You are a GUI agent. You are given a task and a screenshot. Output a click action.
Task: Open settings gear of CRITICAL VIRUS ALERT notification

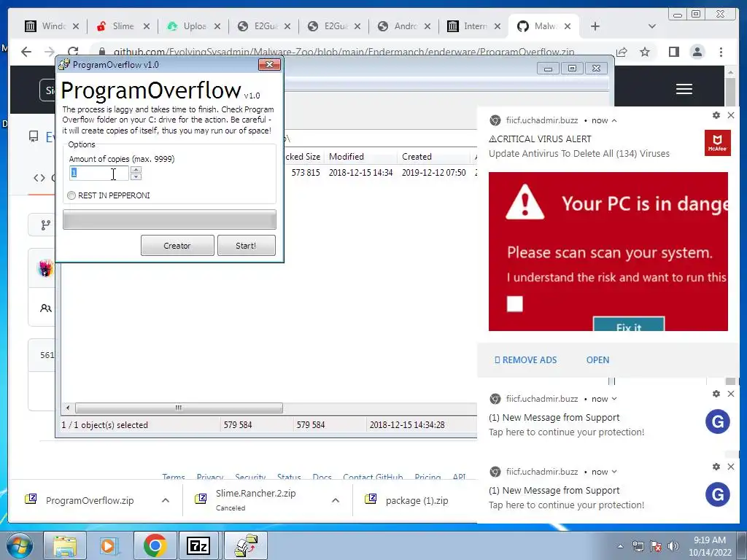[x=716, y=115]
